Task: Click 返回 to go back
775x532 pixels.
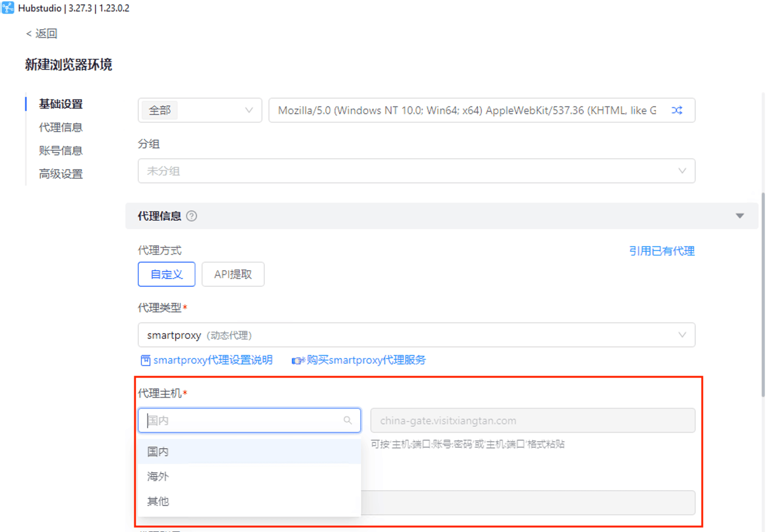Action: coord(42,34)
